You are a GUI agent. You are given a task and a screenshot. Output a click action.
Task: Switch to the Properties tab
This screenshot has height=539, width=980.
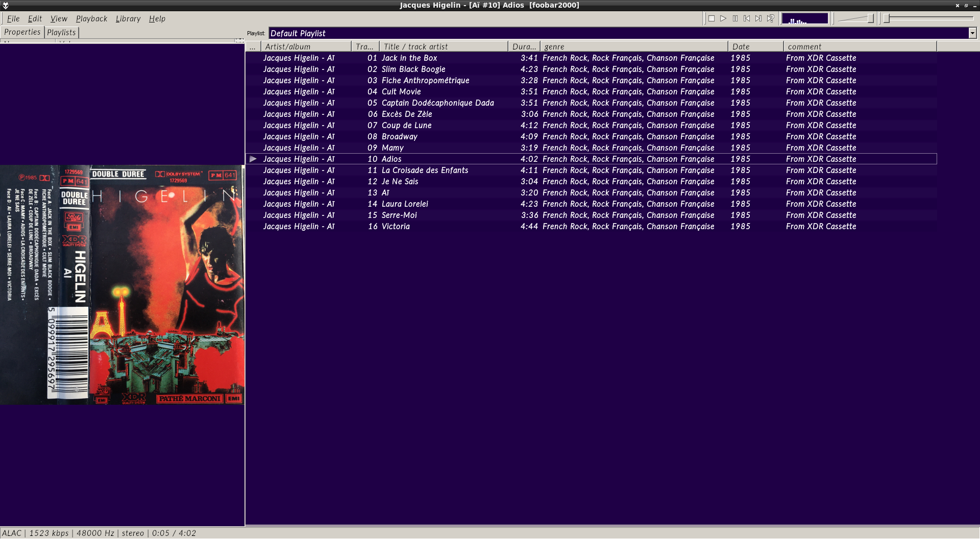coord(22,32)
